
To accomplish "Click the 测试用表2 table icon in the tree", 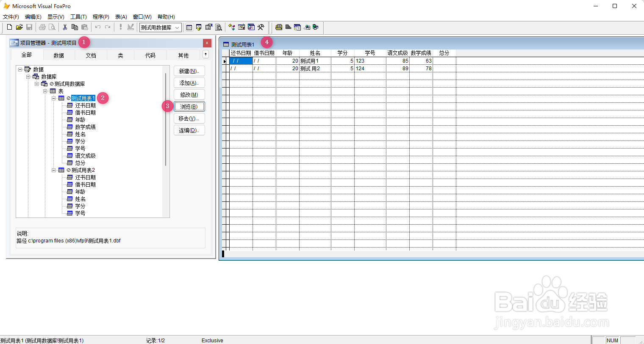I will pos(61,170).
